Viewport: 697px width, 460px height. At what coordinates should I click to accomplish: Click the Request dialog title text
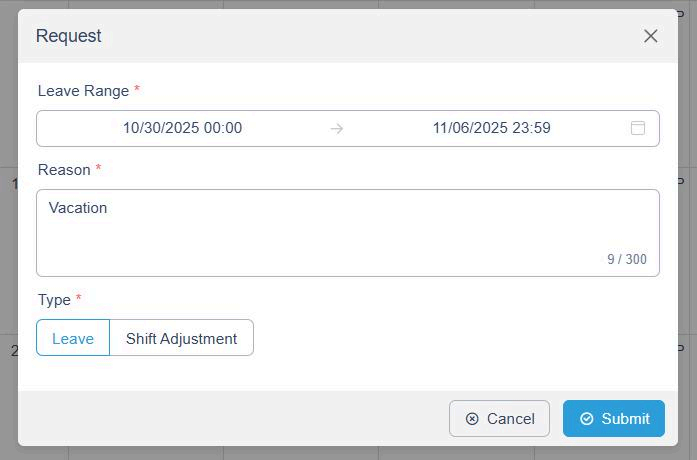(x=68, y=36)
